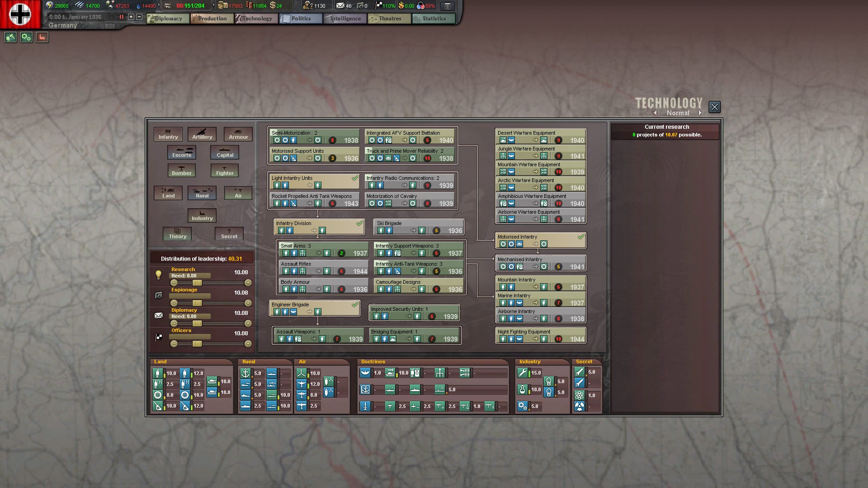Select the Theory technology category
The height and width of the screenshot is (488, 868).
[x=177, y=234]
